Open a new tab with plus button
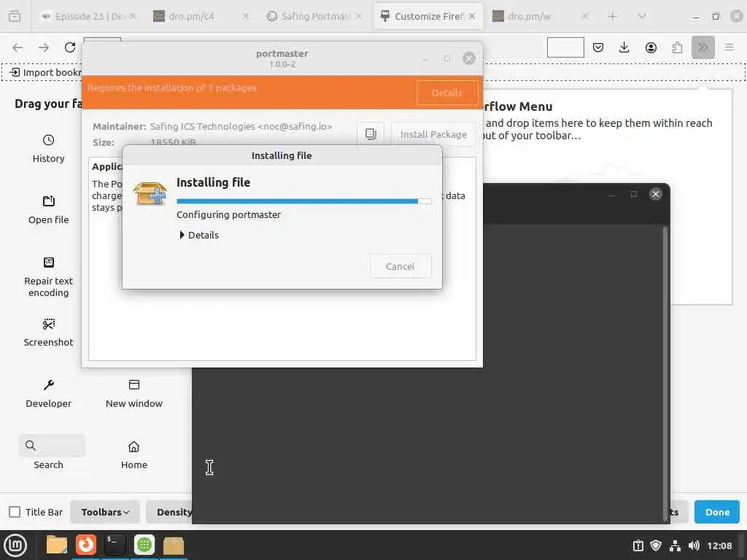 click(x=612, y=16)
